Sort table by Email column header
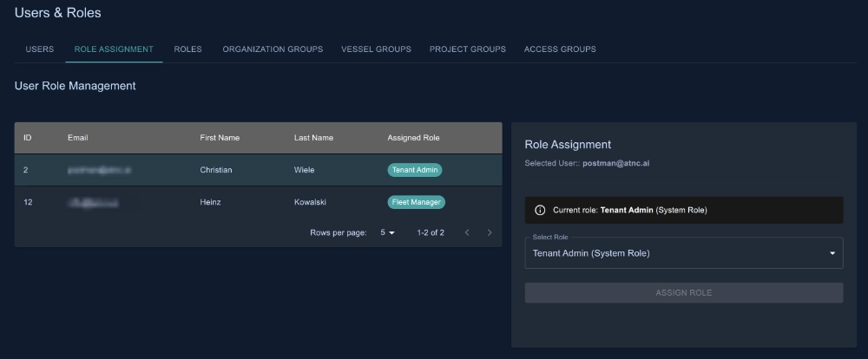Image resolution: width=868 pixels, height=359 pixels. [x=78, y=138]
